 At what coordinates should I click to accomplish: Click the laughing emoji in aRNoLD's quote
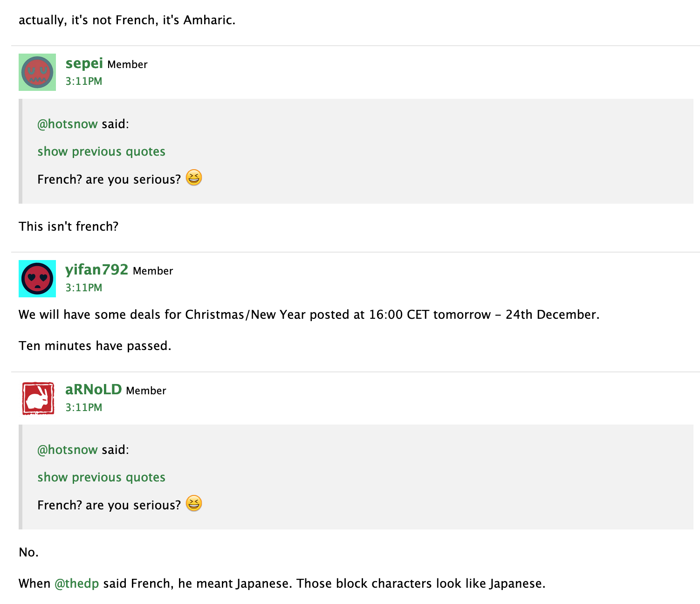pyautogui.click(x=194, y=503)
